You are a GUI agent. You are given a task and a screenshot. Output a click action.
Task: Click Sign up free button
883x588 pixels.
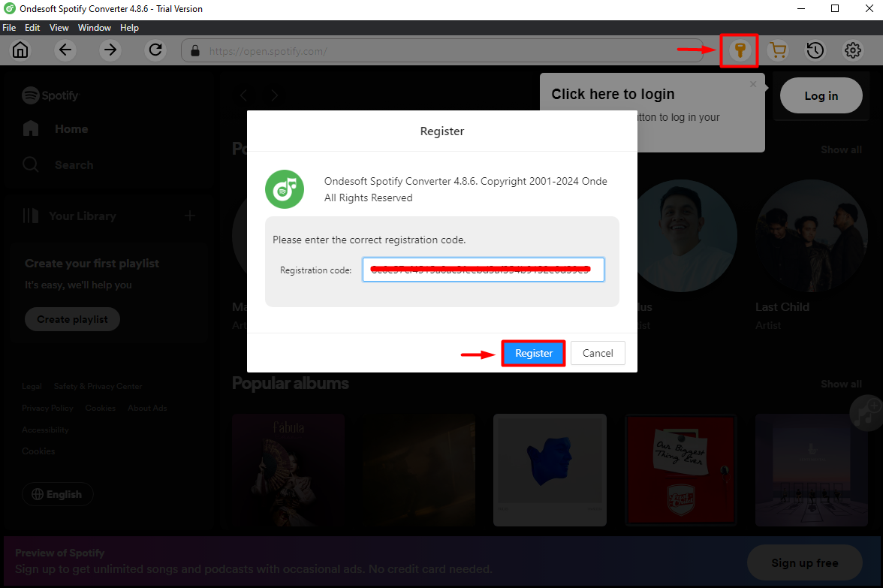click(804, 562)
